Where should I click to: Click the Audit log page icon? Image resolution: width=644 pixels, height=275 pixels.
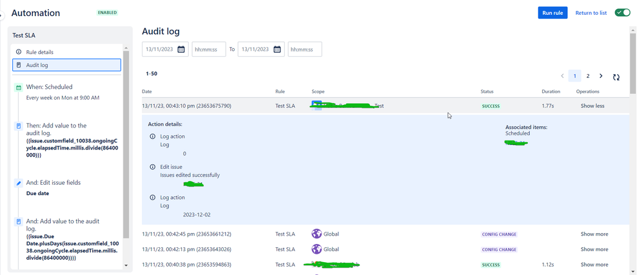[18, 65]
